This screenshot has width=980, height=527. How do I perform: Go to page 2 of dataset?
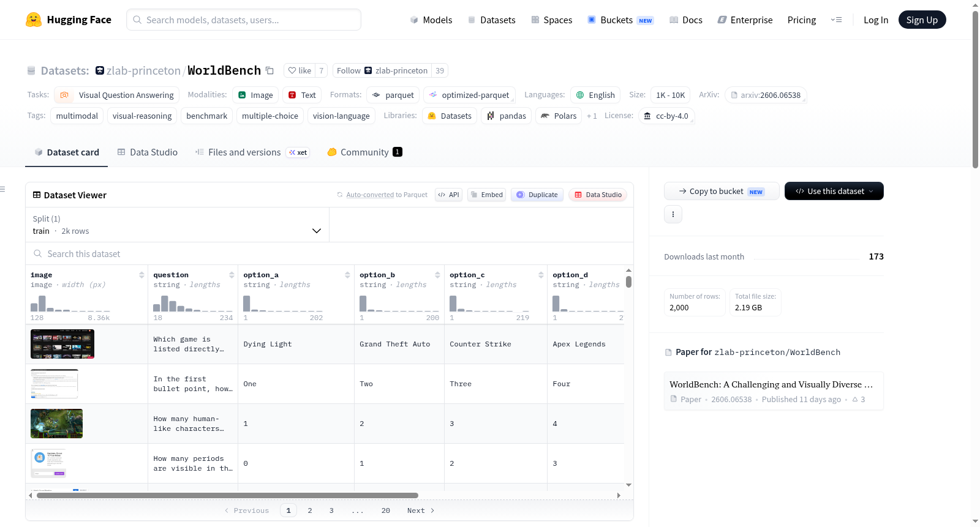click(x=310, y=510)
